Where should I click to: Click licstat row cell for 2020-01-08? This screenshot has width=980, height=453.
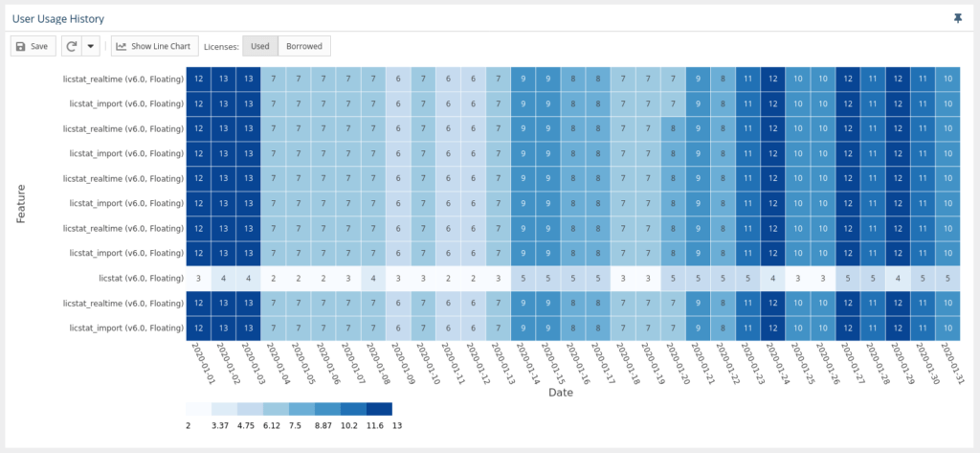(x=373, y=279)
